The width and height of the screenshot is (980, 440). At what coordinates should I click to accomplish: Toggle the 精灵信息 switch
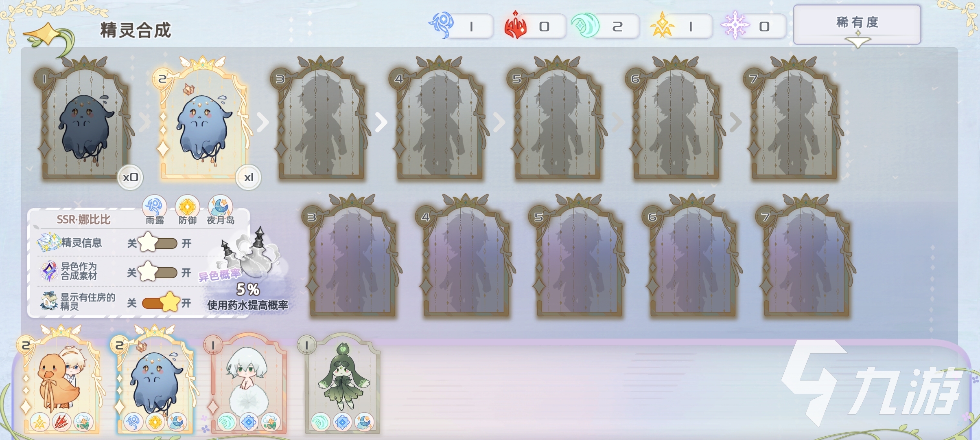[x=157, y=243]
